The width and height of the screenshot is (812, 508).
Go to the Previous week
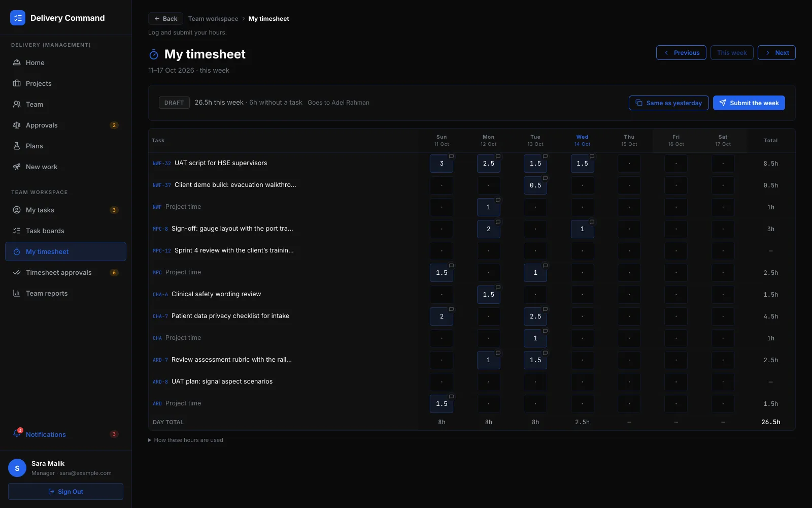pos(681,53)
